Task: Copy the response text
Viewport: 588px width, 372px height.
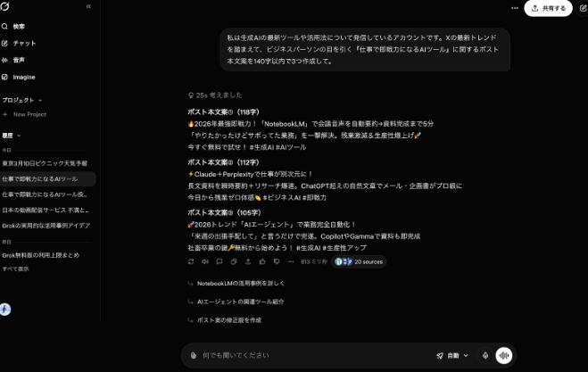Action: click(234, 261)
